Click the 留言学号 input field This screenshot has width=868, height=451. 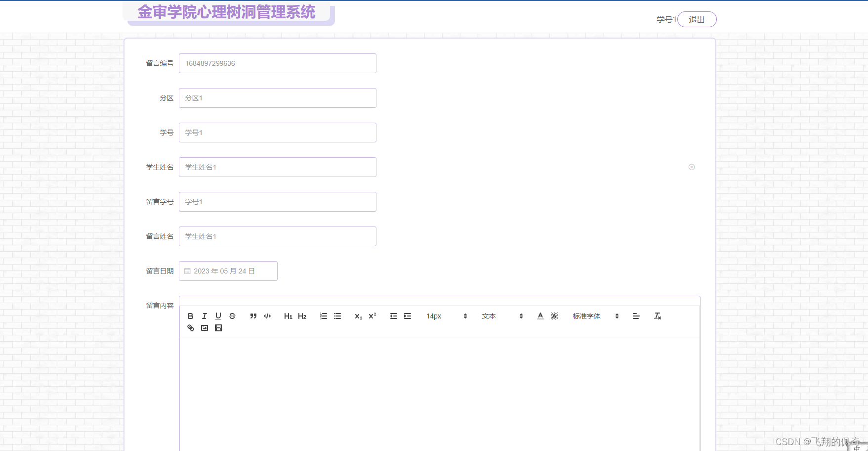(278, 202)
